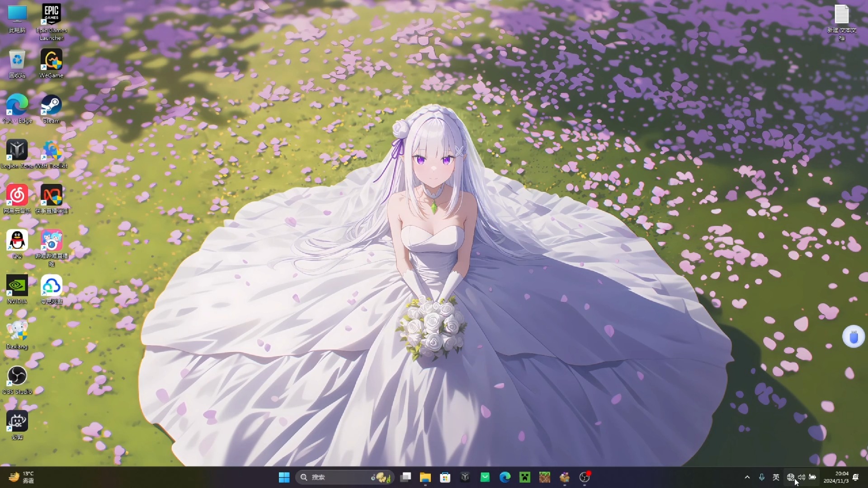868x488 pixels.
Task: Open the Windows Start menu
Action: 284,477
